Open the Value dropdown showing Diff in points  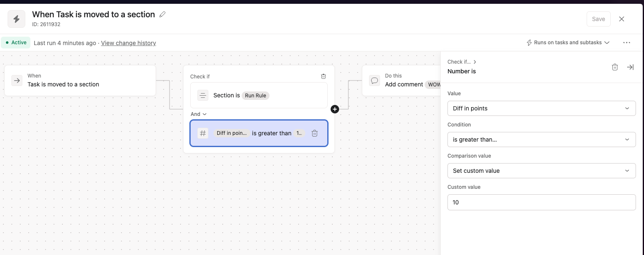coord(541,108)
